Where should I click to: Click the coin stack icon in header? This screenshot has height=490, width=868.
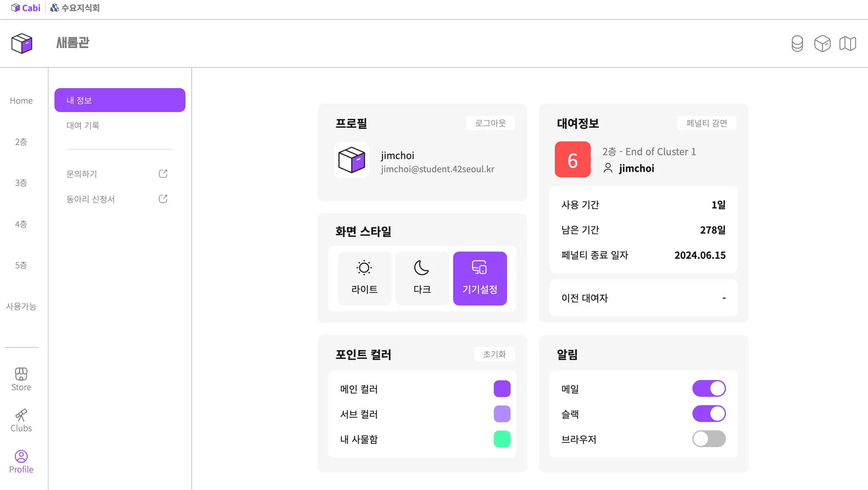click(x=797, y=43)
